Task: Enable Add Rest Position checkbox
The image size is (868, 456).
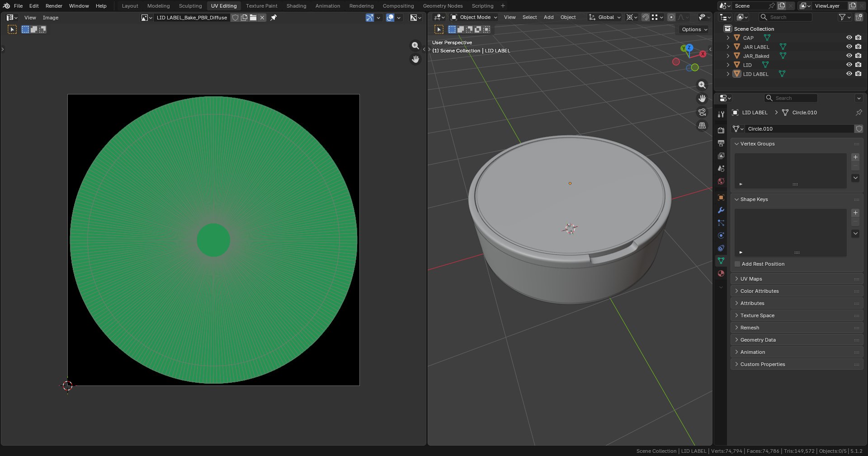Action: click(x=737, y=264)
